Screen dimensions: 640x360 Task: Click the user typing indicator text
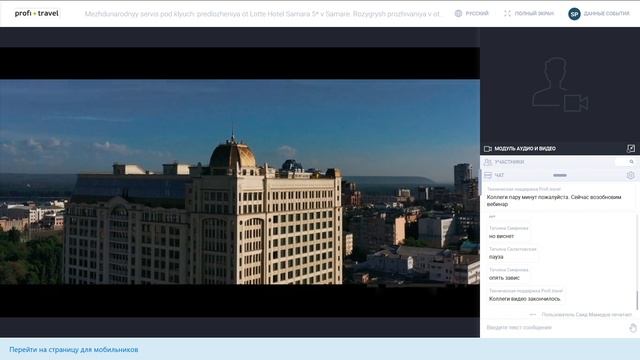point(587,315)
